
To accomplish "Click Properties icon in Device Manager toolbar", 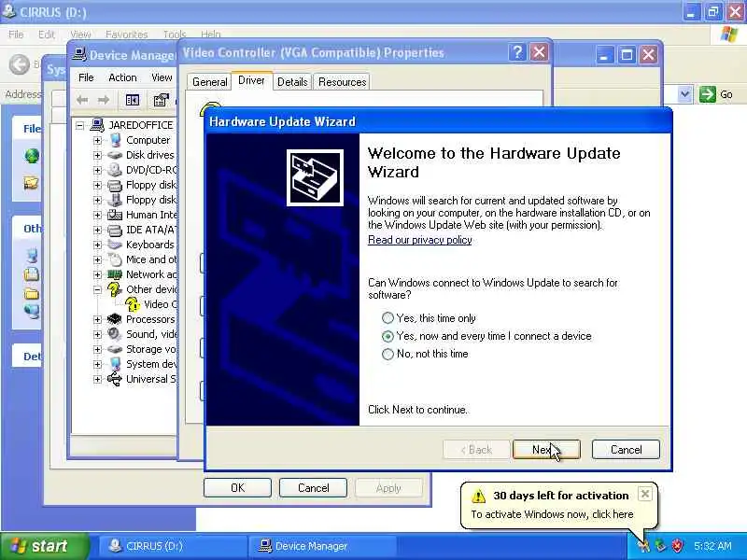I will tap(161, 100).
